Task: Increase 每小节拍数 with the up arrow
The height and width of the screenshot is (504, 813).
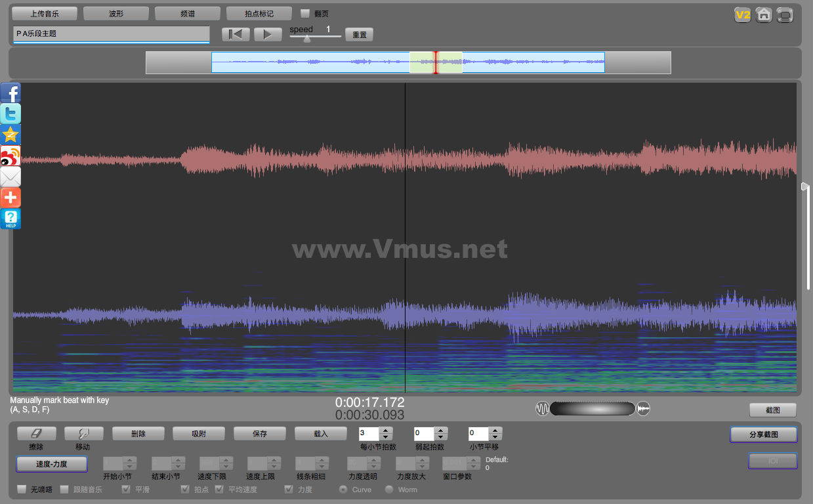Action: click(x=386, y=430)
